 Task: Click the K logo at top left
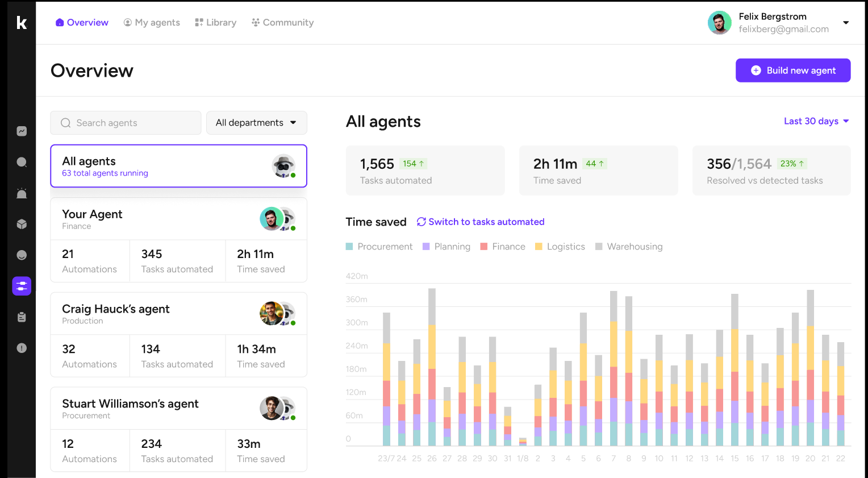22,23
